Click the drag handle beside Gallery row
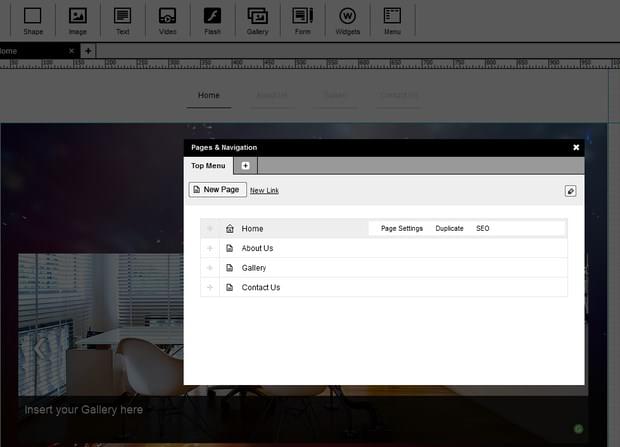 coord(210,268)
